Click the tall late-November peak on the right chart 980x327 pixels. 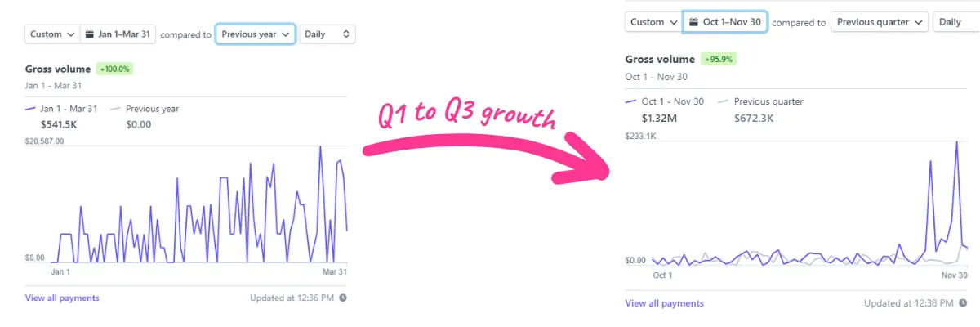tap(956, 144)
